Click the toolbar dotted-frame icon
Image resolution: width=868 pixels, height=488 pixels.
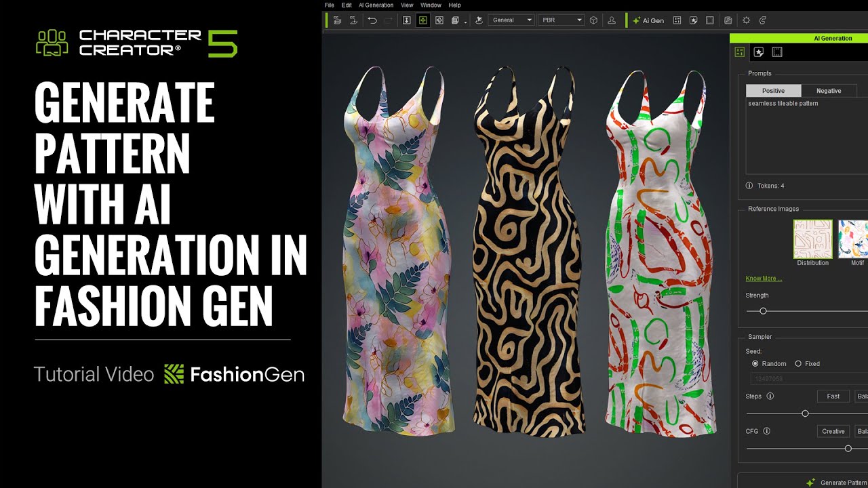(x=710, y=20)
